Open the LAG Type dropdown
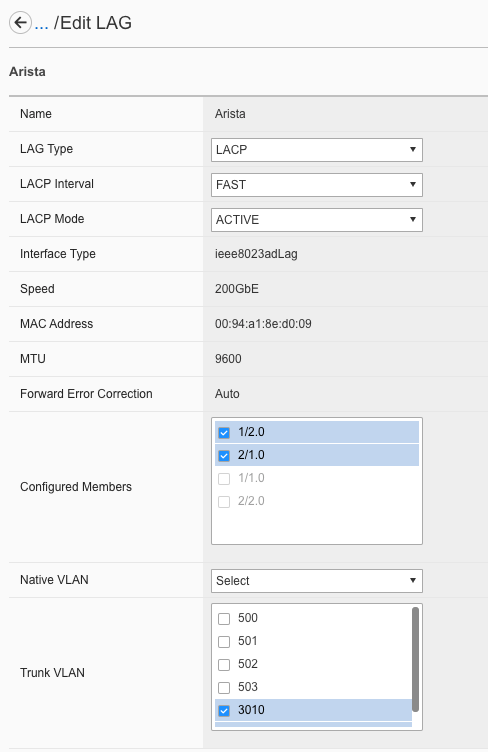Screen dimensions: 488x752 pyautogui.click(x=316, y=150)
